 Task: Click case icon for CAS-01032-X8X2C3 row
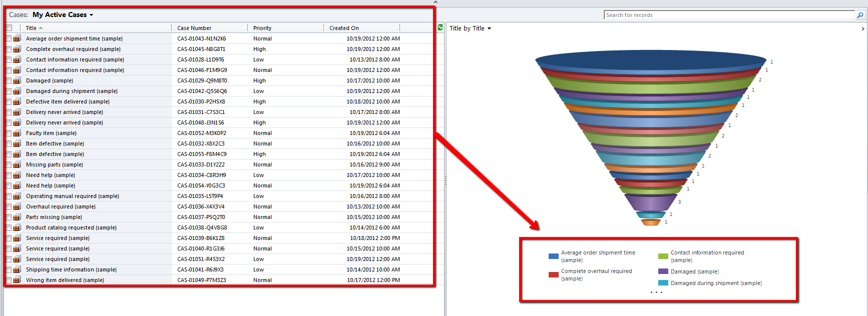click(x=17, y=143)
